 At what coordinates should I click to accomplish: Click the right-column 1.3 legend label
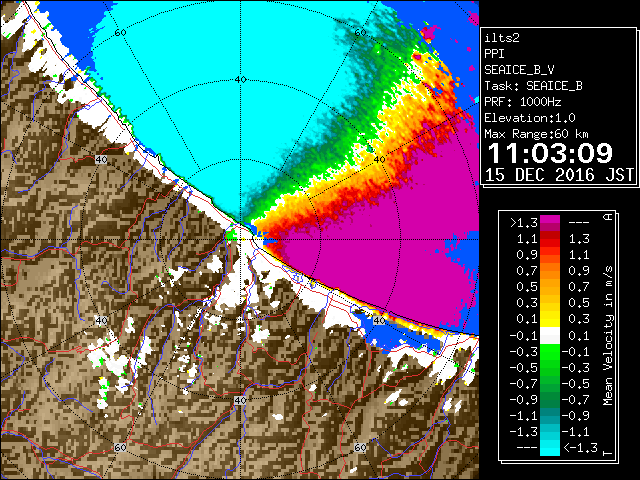(x=579, y=239)
